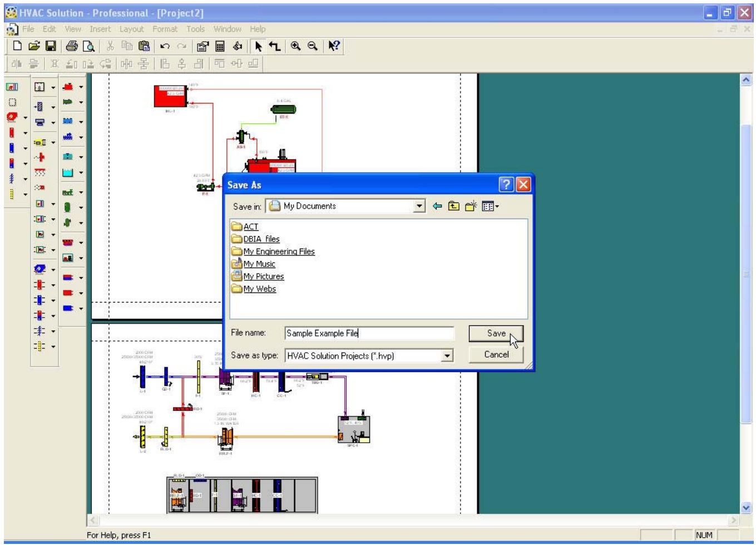Click Create New Folder in the Save As dialog
This screenshot has width=756, height=545.
(471, 206)
